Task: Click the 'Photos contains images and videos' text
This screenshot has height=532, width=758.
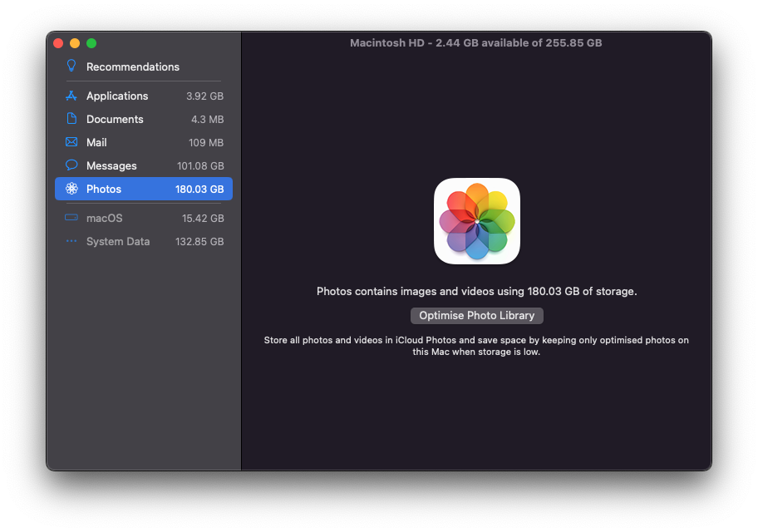Action: pos(476,291)
